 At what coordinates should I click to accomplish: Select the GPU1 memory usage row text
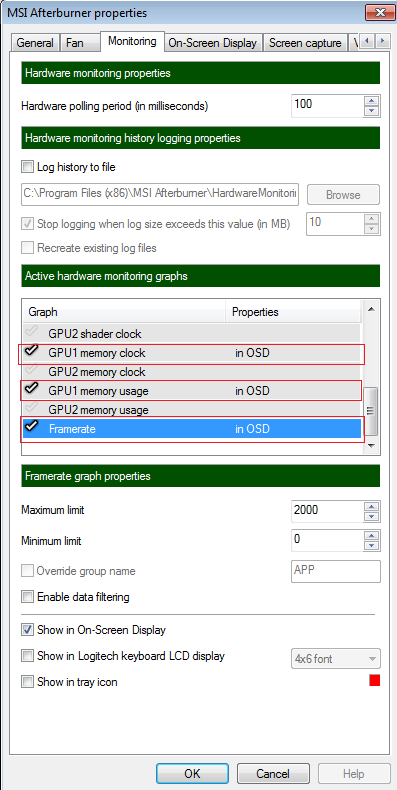98,391
